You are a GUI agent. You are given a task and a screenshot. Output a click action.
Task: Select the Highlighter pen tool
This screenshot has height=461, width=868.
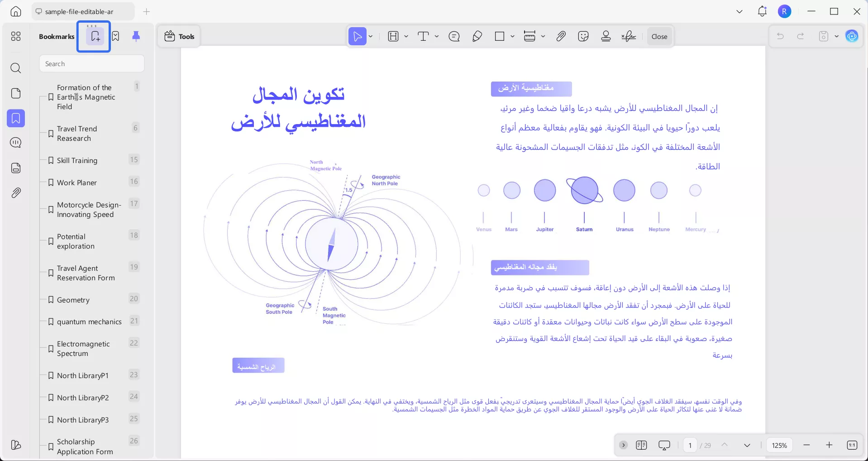pyautogui.click(x=477, y=36)
